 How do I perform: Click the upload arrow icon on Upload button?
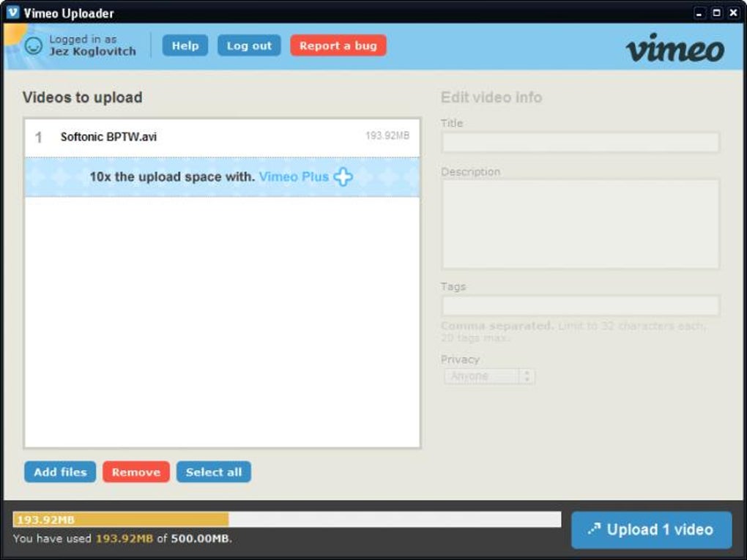coord(593,529)
